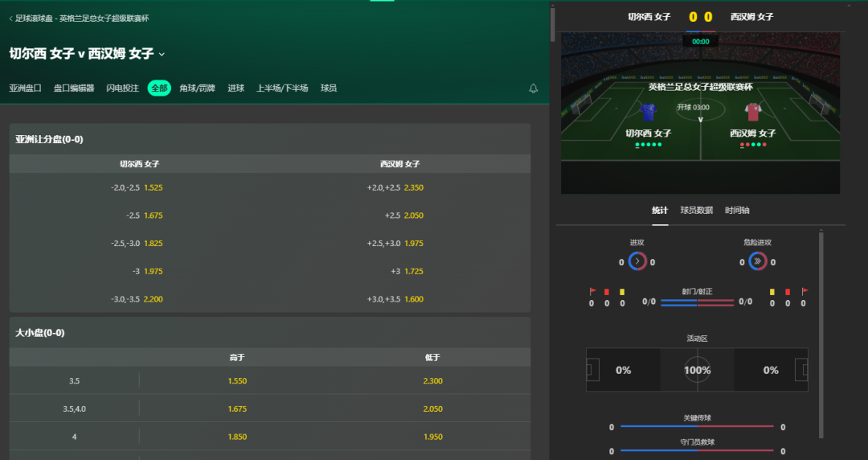Open the 球员数据 tab

[696, 211]
